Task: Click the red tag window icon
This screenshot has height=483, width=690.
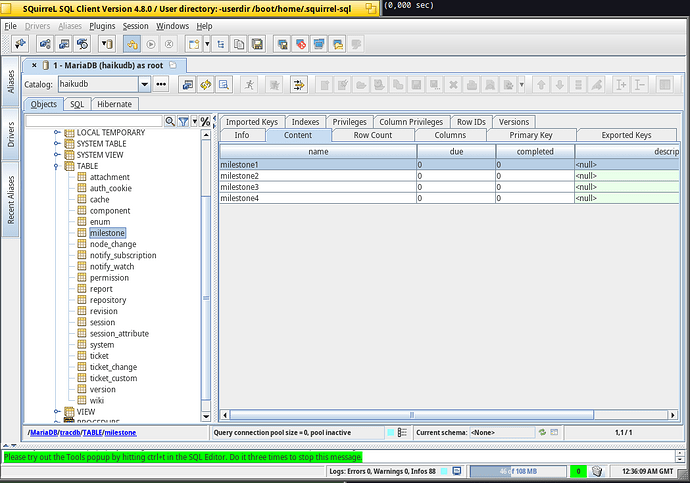Action: (x=301, y=44)
